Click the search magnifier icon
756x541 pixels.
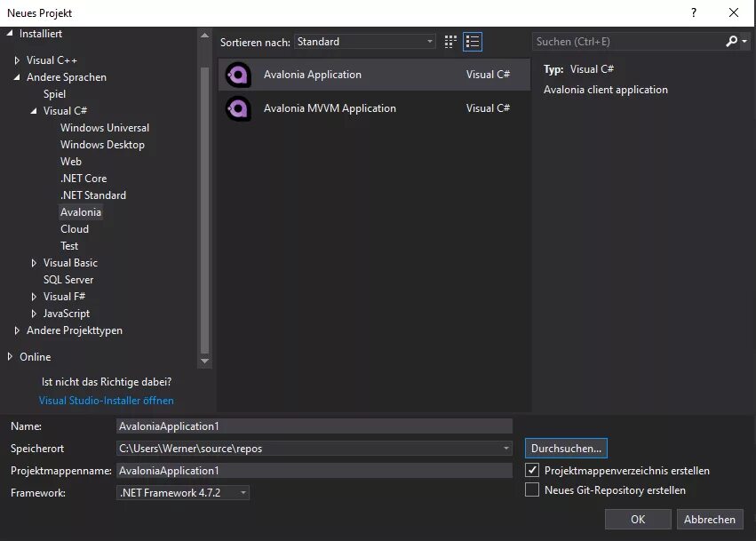[x=732, y=42]
